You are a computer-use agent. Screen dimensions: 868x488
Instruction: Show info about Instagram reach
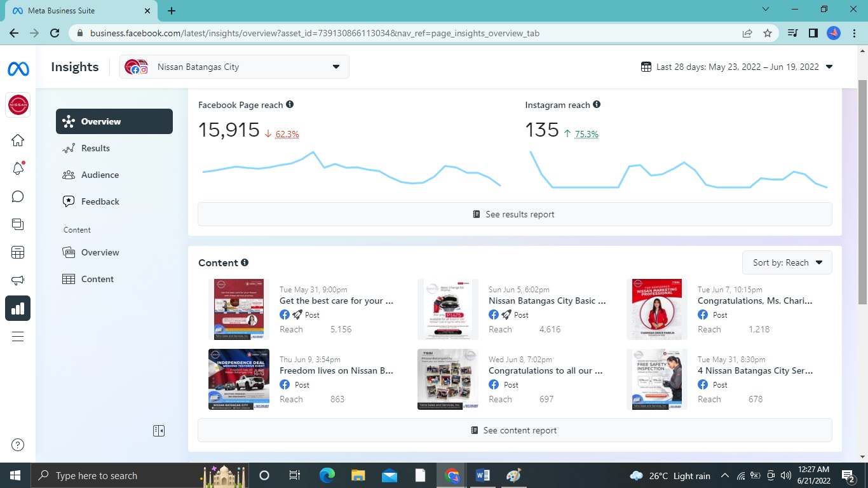[597, 104]
